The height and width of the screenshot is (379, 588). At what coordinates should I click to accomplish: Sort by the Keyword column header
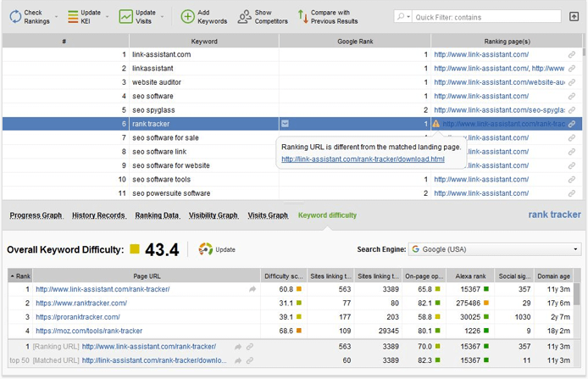(x=204, y=42)
